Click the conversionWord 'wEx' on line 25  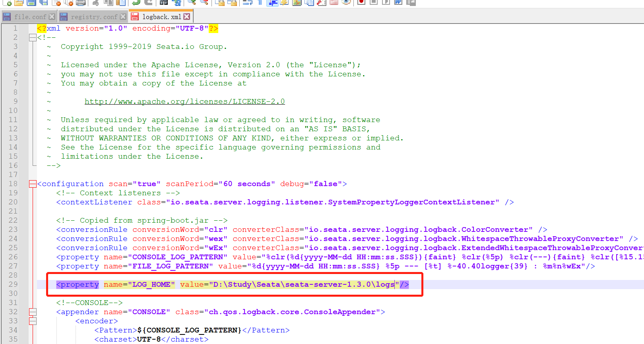pyautogui.click(x=216, y=248)
